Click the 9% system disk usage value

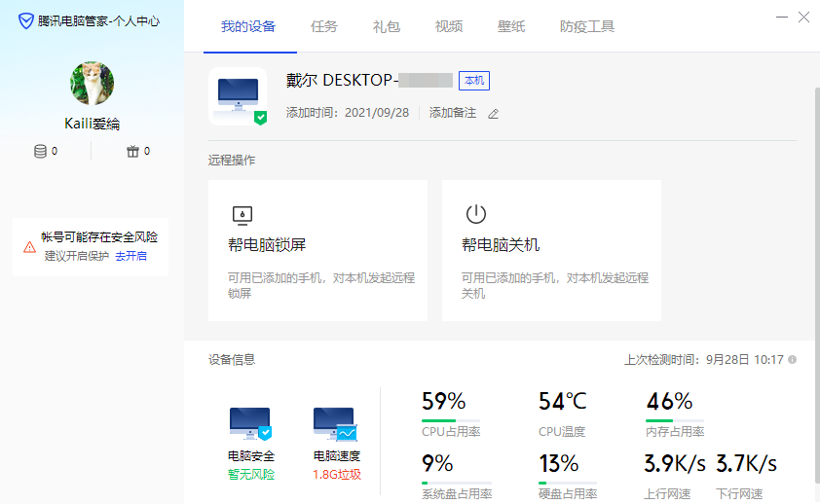click(437, 463)
